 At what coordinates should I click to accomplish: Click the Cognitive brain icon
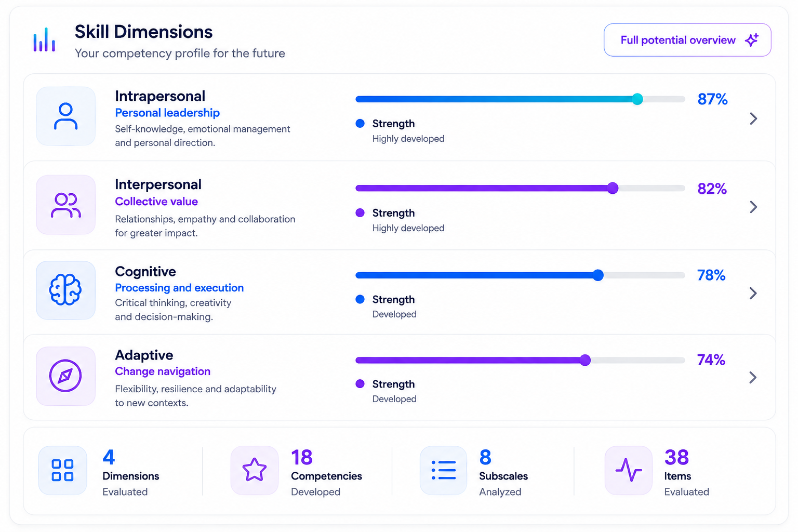pos(65,289)
